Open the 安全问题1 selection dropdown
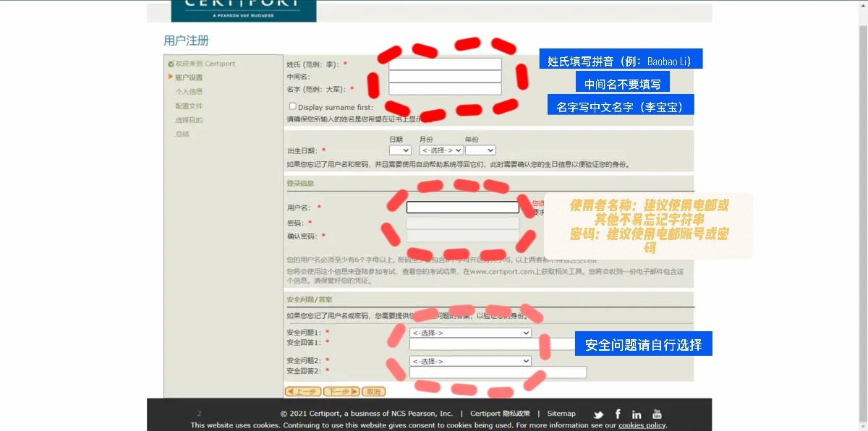This screenshot has height=431, width=868. click(470, 333)
